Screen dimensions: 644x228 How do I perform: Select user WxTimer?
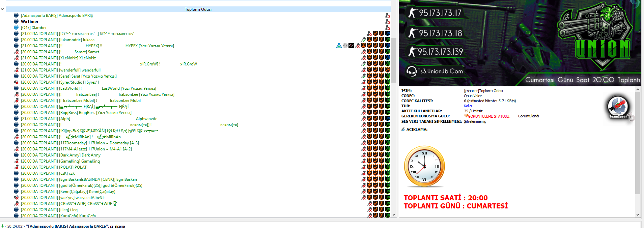click(x=30, y=22)
